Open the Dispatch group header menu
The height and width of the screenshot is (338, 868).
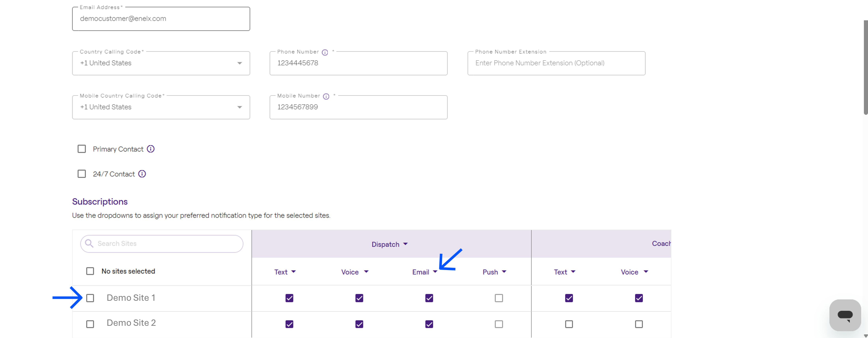(390, 244)
